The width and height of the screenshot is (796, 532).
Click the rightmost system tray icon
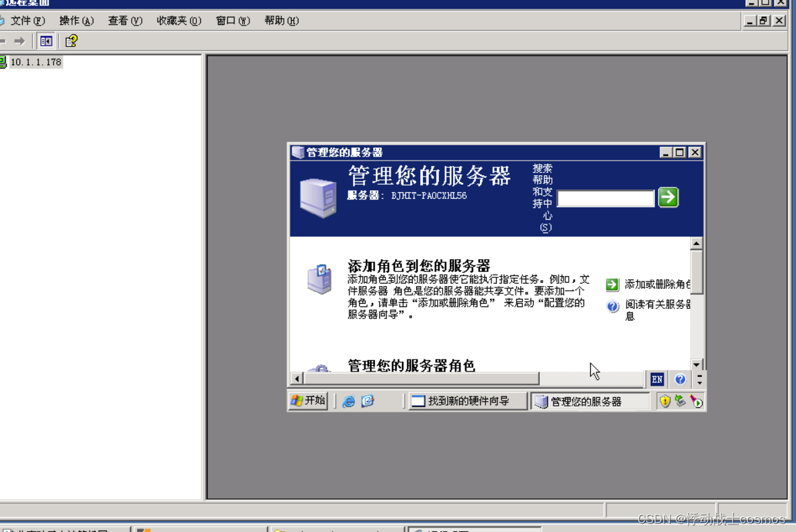click(x=696, y=402)
